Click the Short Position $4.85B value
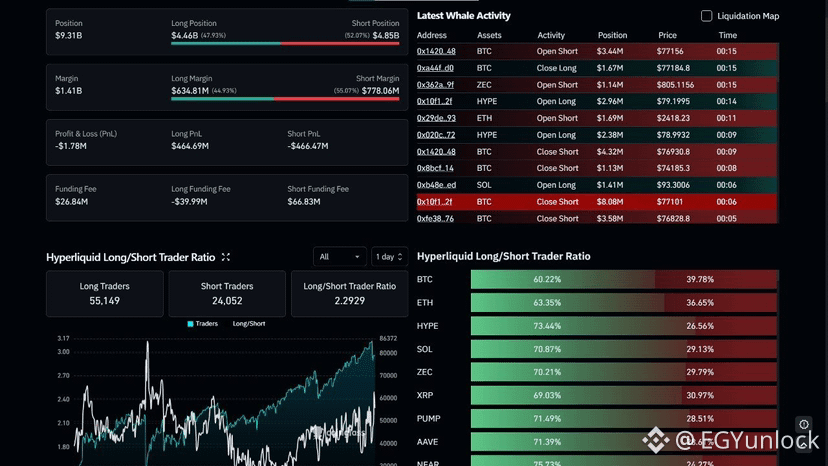828x466 pixels. coord(386,35)
